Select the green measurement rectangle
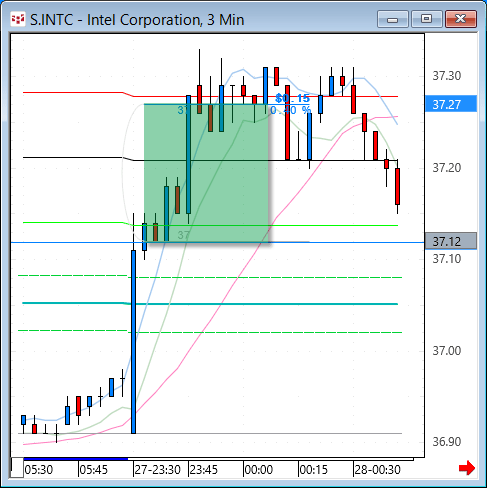 click(206, 173)
